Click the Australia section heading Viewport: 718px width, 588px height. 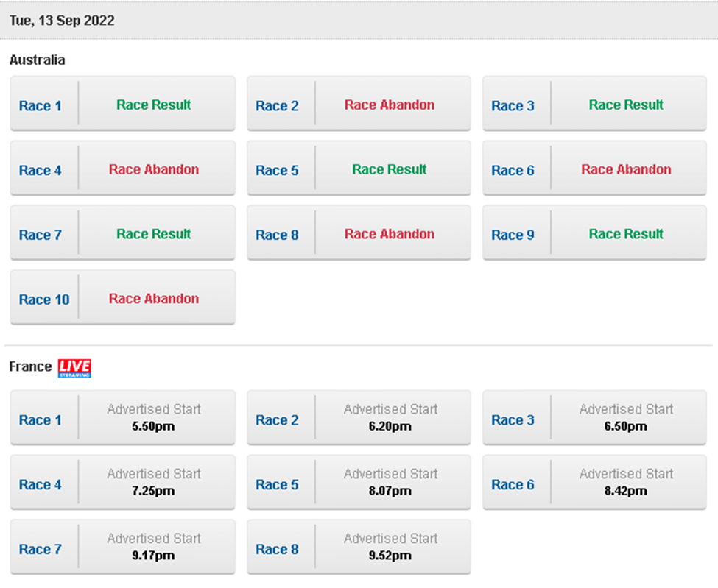click(x=37, y=60)
